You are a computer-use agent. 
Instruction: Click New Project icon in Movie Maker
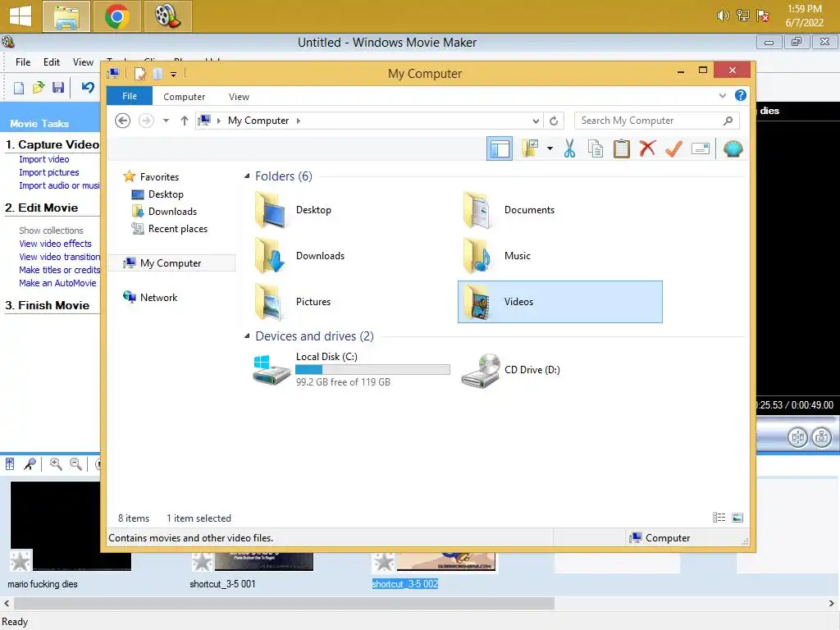(x=19, y=88)
